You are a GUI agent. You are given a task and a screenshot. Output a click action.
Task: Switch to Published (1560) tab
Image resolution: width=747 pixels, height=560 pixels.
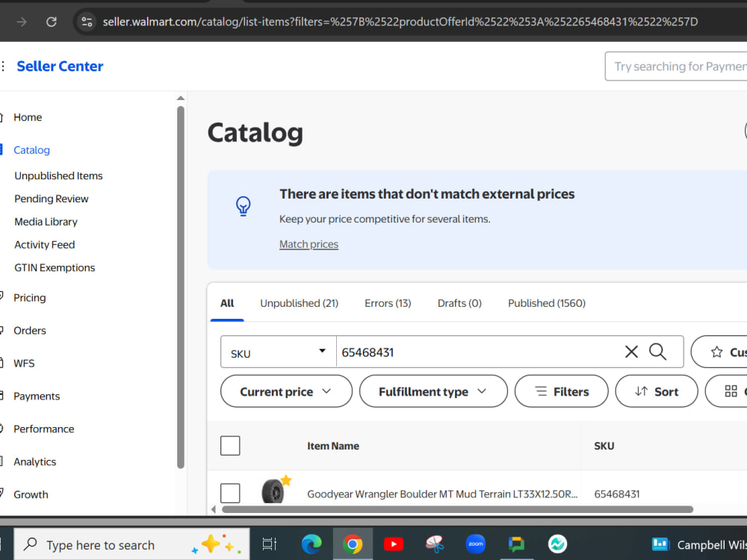(547, 303)
